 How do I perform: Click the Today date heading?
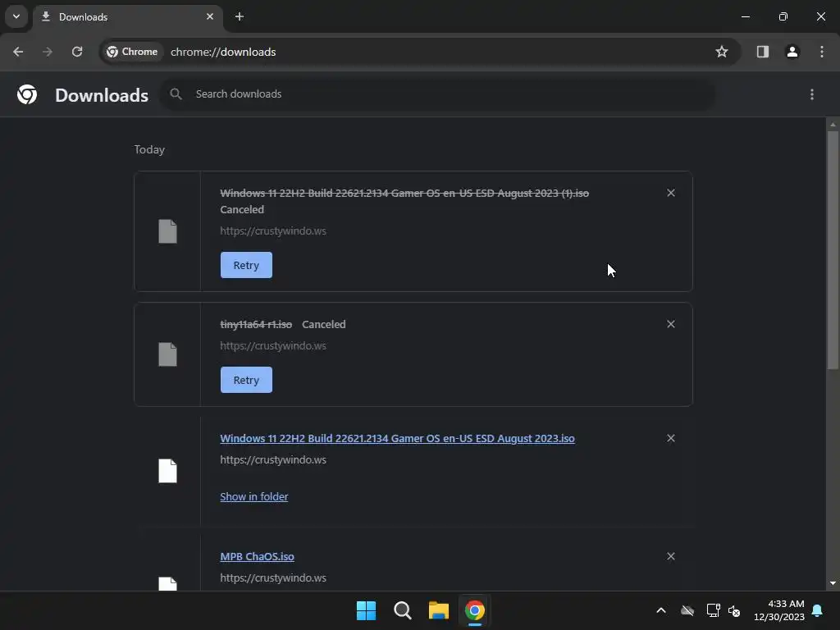[x=149, y=149]
